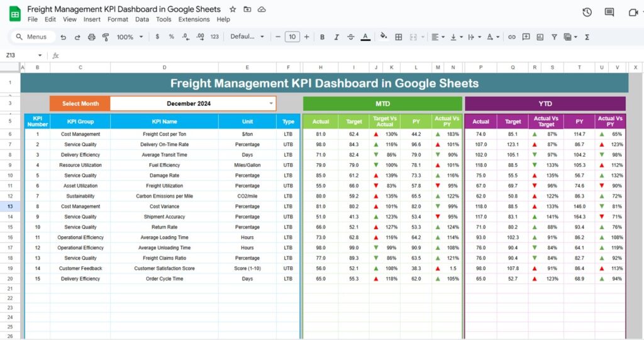Click the Insert chart icon
Image resolution: width=644 pixels, height=340 pixels.
click(x=540, y=37)
